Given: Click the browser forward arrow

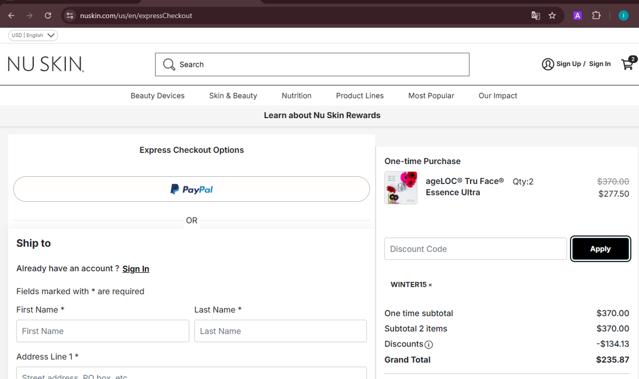Looking at the screenshot, I should click(29, 15).
